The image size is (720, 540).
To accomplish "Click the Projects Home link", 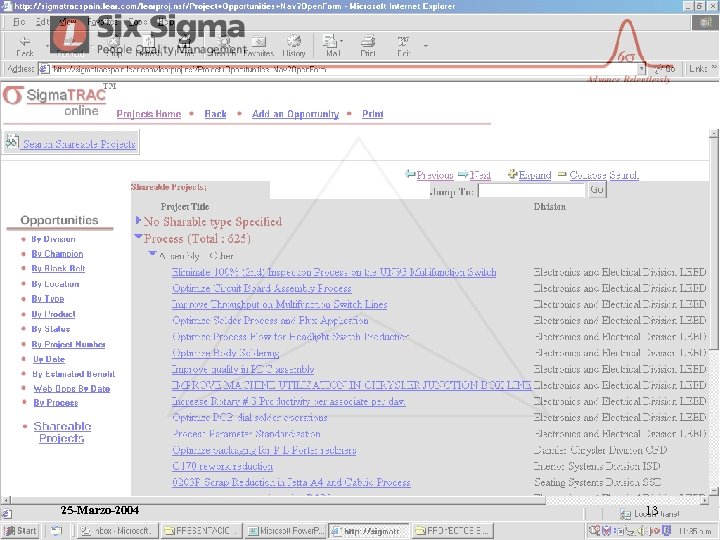I will point(149,114).
